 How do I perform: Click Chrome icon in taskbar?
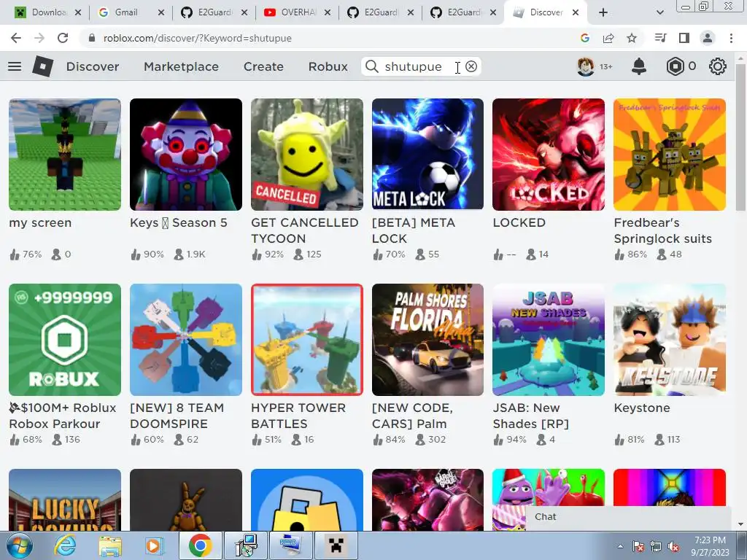click(x=200, y=545)
